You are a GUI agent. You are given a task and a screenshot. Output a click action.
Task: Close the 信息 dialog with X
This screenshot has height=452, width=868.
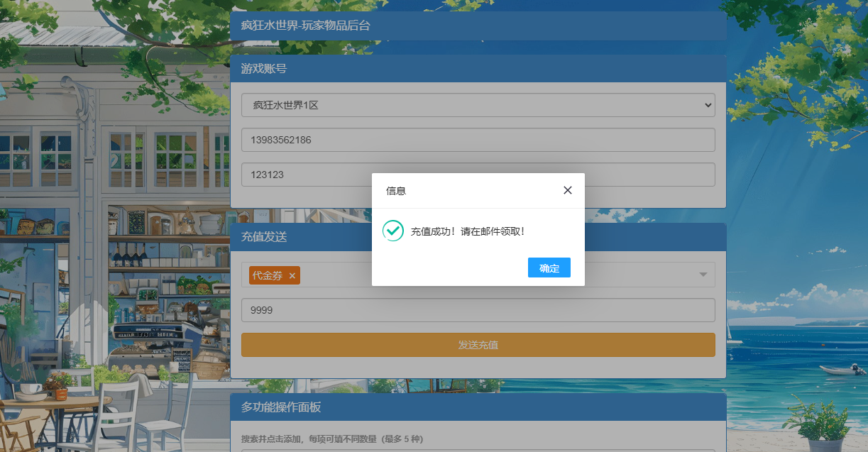coord(567,190)
